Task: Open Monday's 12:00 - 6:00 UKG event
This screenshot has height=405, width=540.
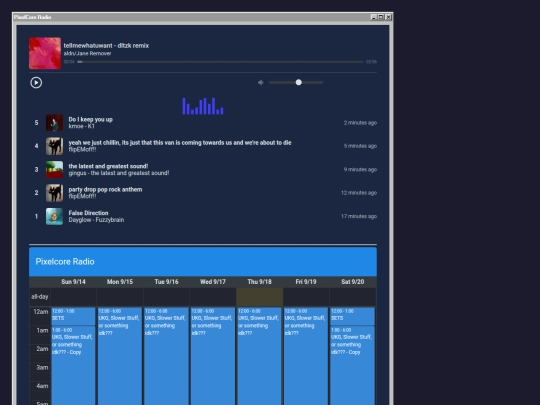Action: tap(120, 356)
